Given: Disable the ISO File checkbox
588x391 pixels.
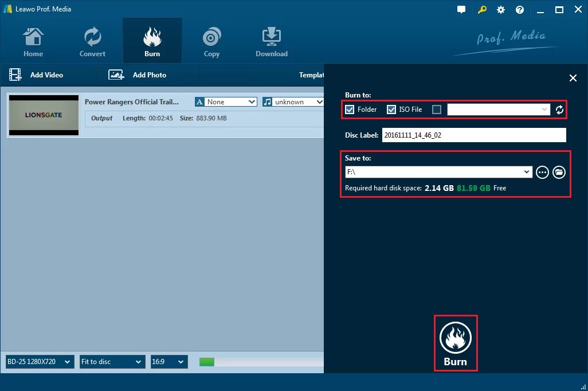Looking at the screenshot, I should [391, 110].
